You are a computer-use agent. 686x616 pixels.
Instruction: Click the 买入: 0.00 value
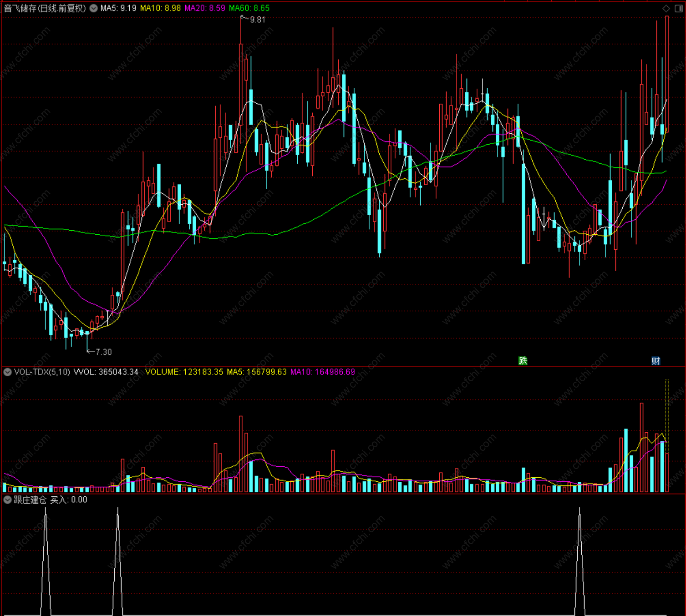click(x=69, y=500)
